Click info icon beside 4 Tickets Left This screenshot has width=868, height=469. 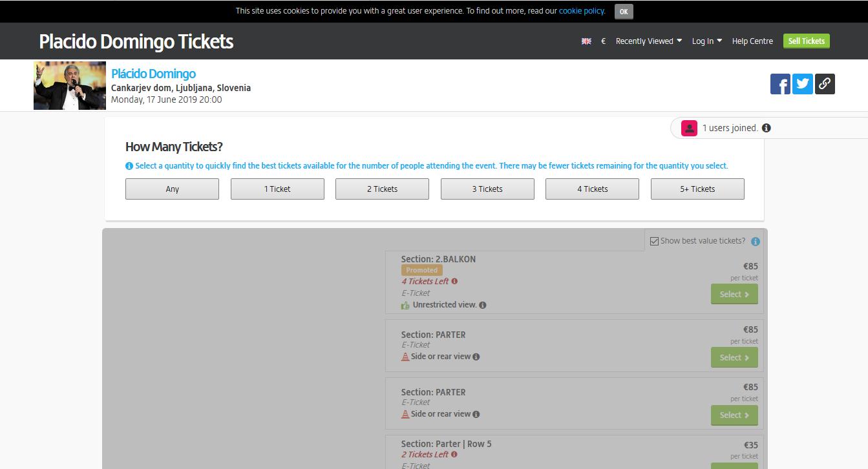pyautogui.click(x=454, y=281)
